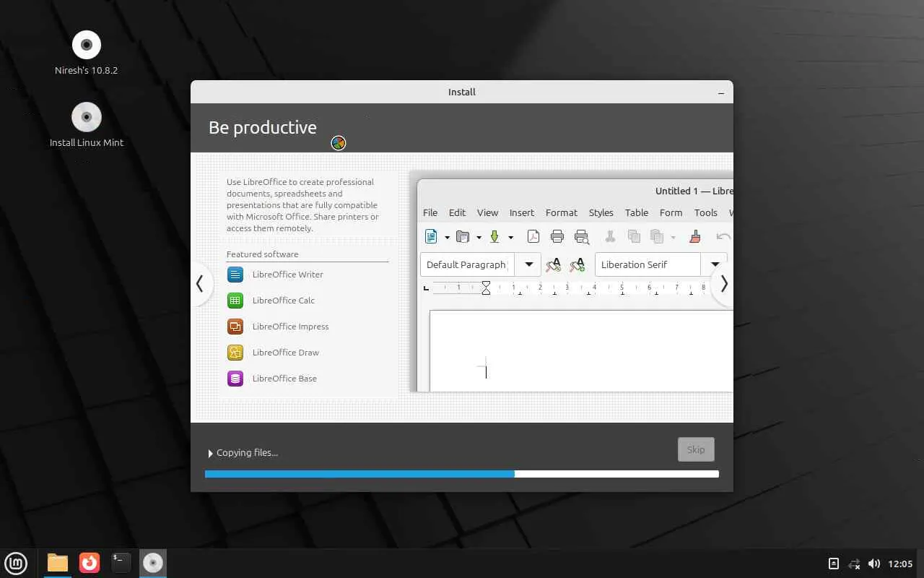Open the dropdown arrow beside the Open folder icon
The height and width of the screenshot is (578, 924).
click(x=479, y=237)
